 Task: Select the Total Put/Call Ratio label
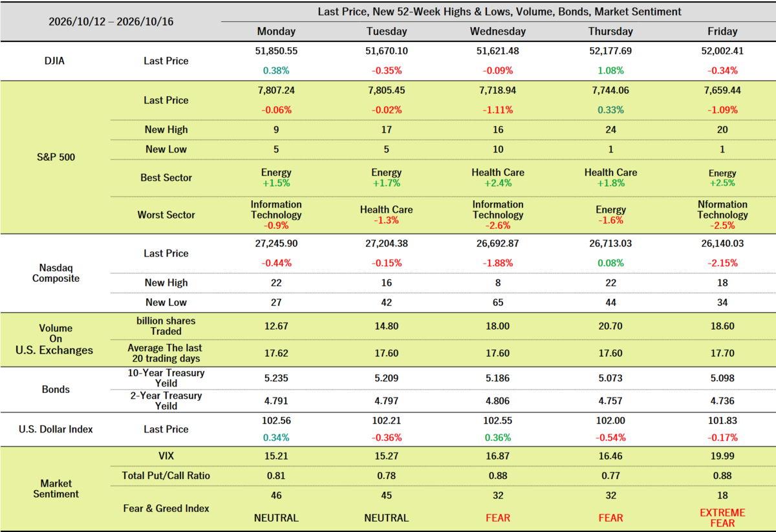coord(166,476)
